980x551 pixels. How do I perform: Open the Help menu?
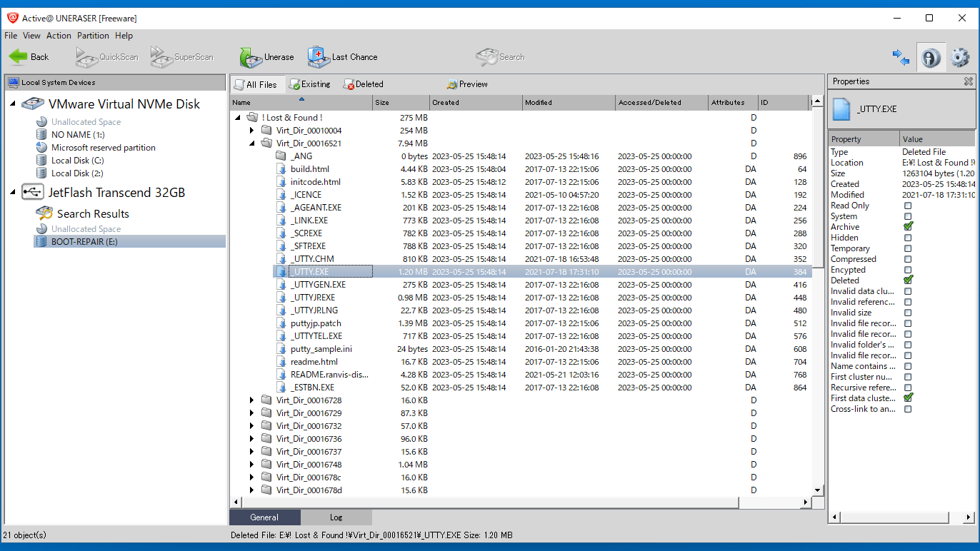124,36
